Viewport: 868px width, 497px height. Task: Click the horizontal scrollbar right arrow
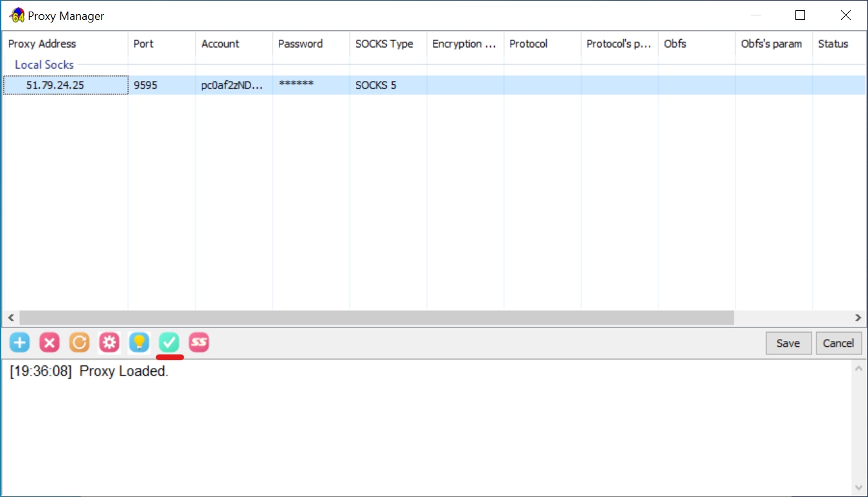point(858,318)
